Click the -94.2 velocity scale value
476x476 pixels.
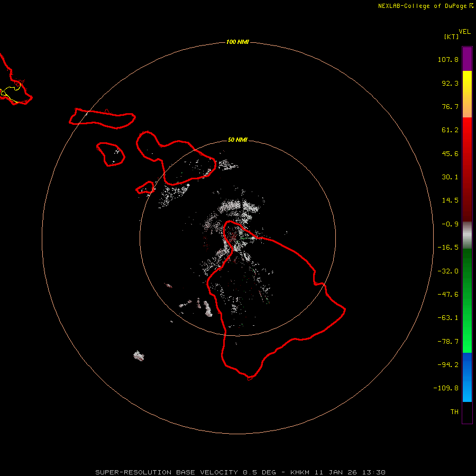tap(448, 364)
